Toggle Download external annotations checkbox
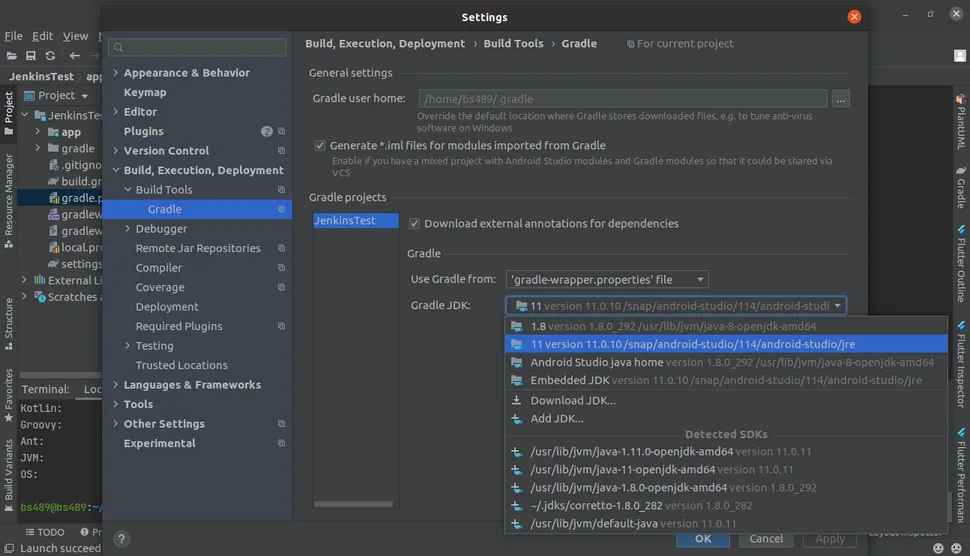Viewport: 970px width, 556px height. (416, 224)
